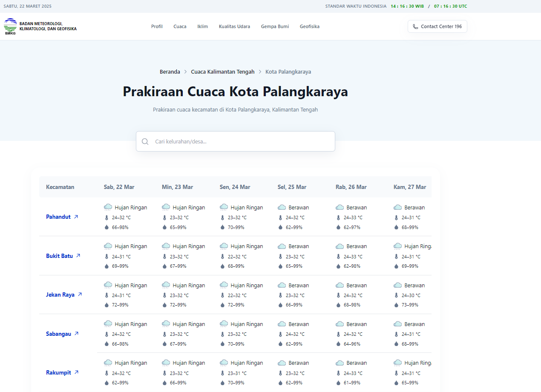Expand the Kualitas Udara menu
The width and height of the screenshot is (541, 392).
234,26
